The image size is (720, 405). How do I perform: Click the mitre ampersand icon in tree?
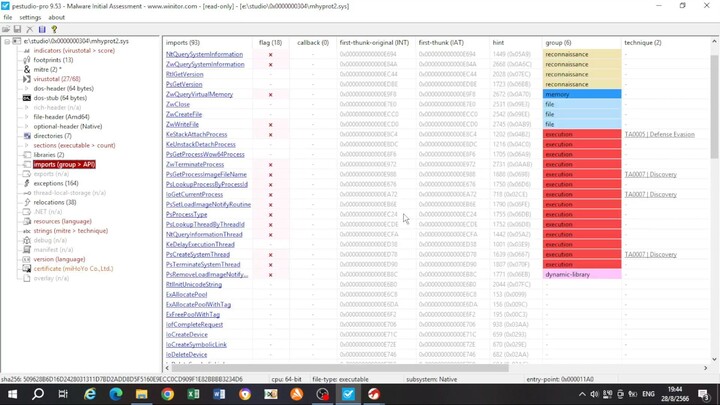(x=27, y=69)
